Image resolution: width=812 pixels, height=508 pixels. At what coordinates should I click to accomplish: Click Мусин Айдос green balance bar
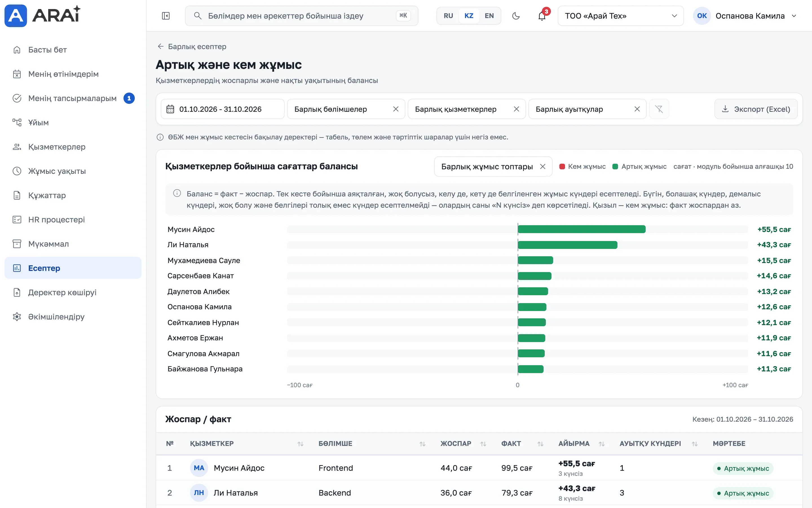(x=581, y=229)
